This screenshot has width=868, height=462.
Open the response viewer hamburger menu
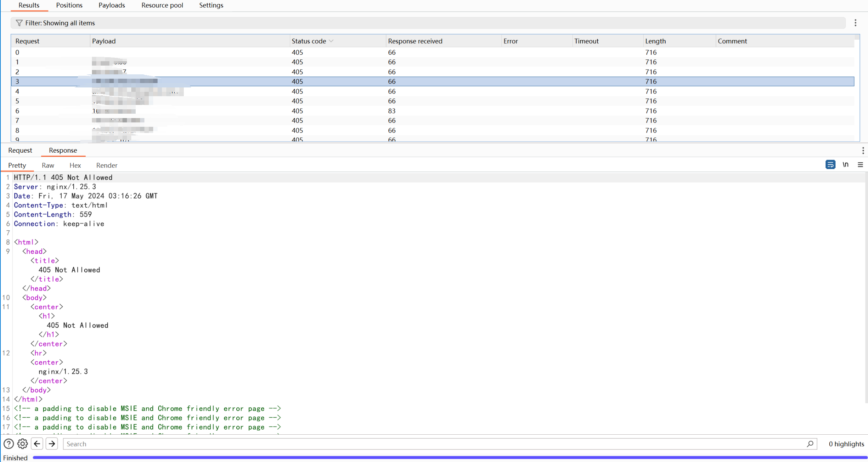pos(860,165)
